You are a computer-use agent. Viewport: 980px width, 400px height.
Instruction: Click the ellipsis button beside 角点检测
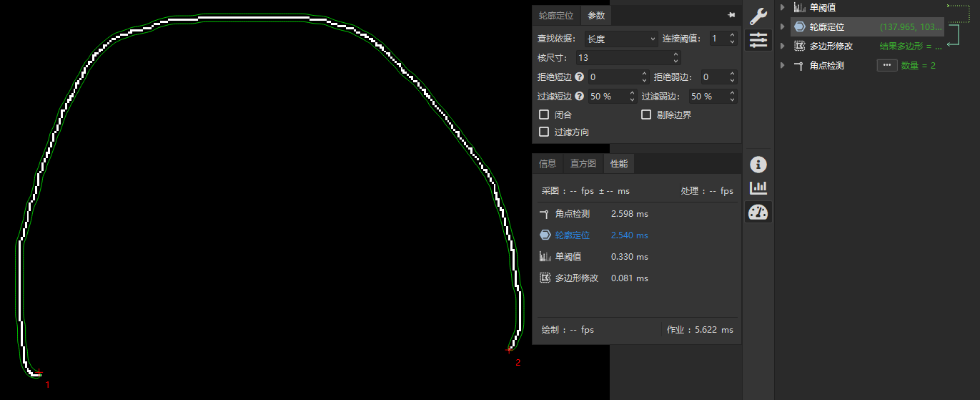886,65
